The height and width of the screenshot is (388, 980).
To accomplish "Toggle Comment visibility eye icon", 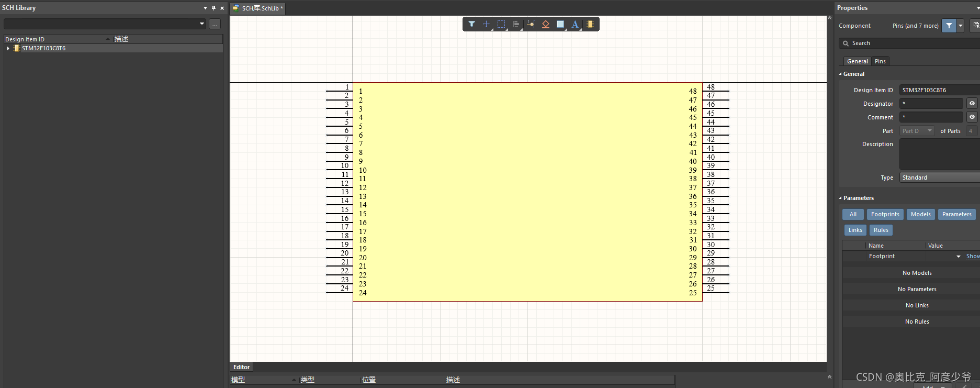I will 972,117.
